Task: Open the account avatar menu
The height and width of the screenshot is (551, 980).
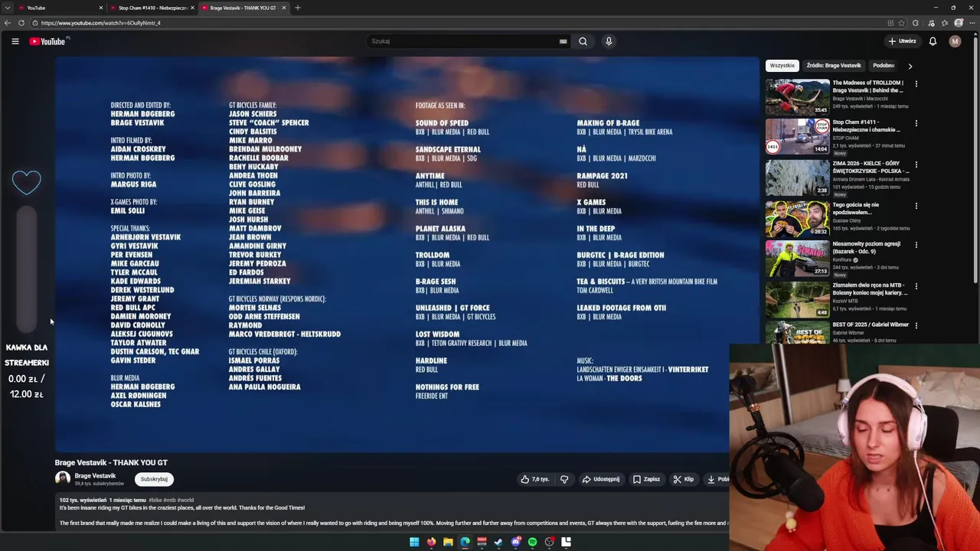Action: coord(955,41)
